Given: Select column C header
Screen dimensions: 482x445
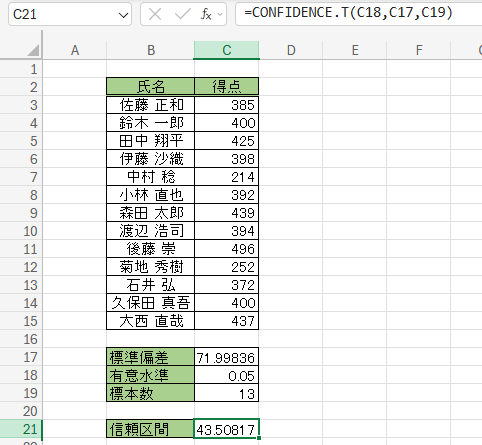Looking at the screenshot, I should click(227, 50).
